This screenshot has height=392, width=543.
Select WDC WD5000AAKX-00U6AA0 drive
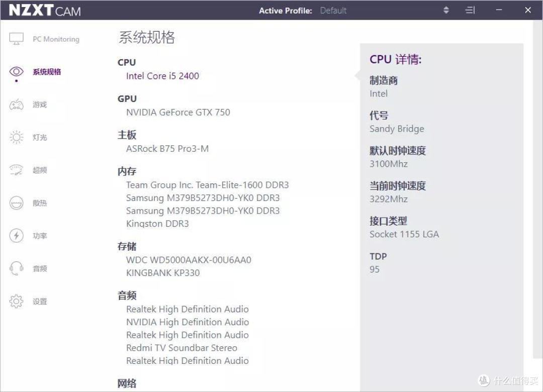click(x=189, y=260)
